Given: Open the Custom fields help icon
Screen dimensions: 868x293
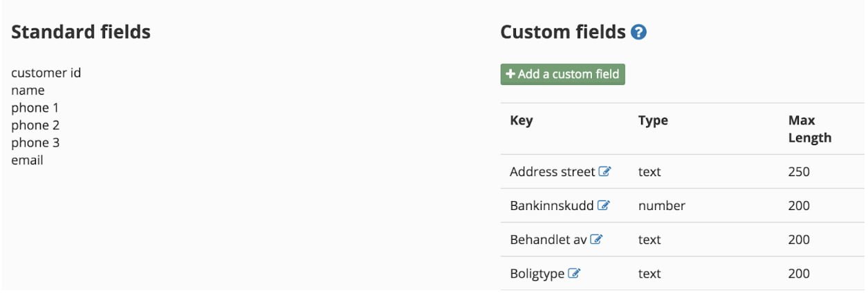Looking at the screenshot, I should [x=639, y=32].
